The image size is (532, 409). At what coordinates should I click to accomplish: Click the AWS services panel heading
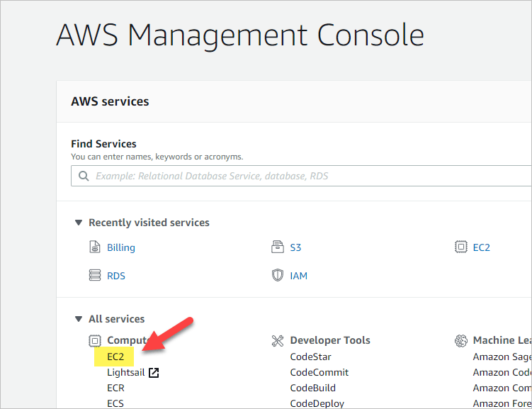point(110,101)
